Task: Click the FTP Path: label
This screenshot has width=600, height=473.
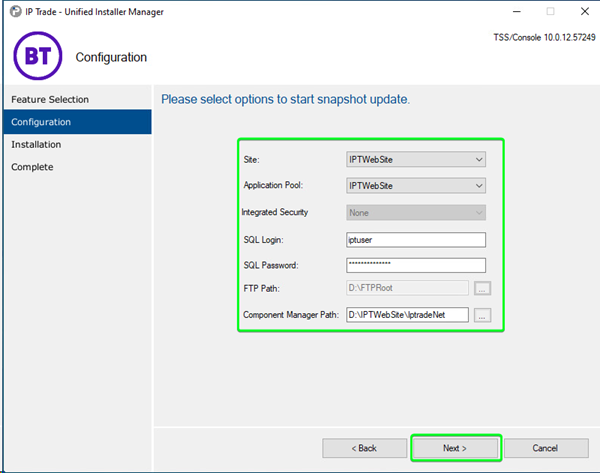Action: (261, 288)
